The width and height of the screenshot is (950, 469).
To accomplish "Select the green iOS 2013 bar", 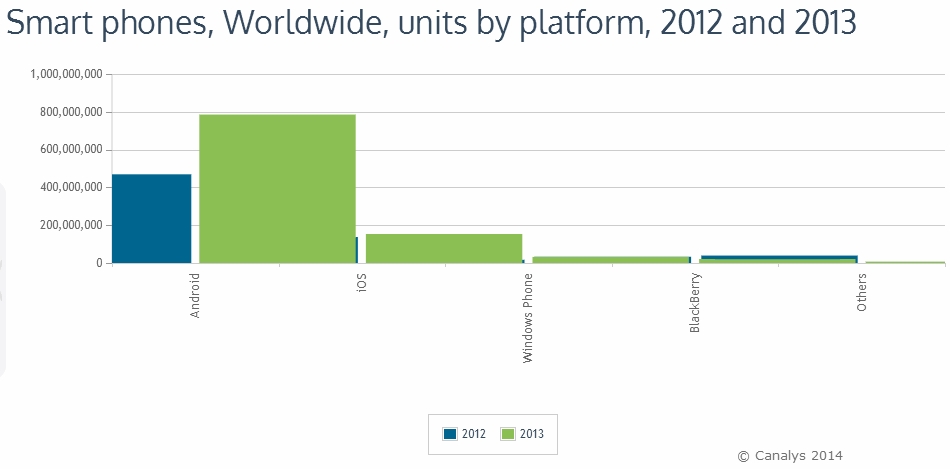I will pyautogui.click(x=444, y=248).
